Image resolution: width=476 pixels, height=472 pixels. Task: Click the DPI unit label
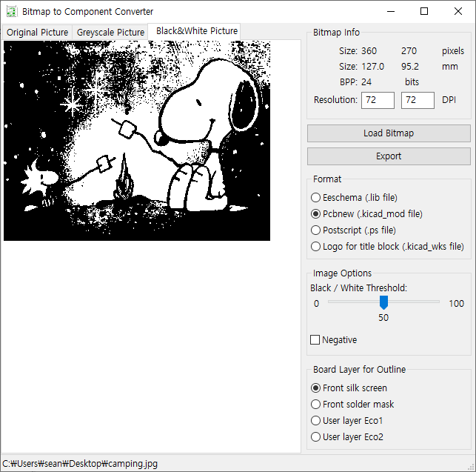449,100
